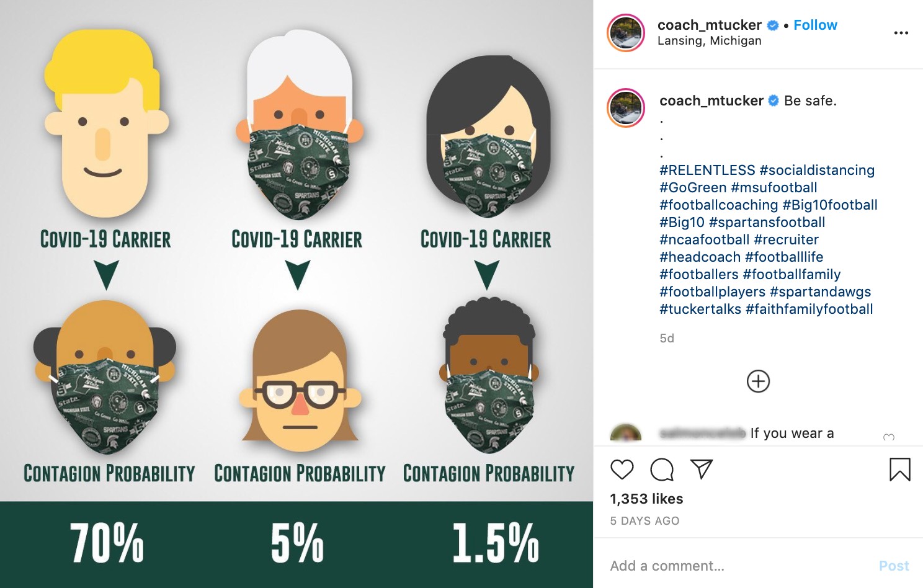The height and width of the screenshot is (588, 923).
Task: Open the #tuckertalks hashtag
Action: point(700,309)
